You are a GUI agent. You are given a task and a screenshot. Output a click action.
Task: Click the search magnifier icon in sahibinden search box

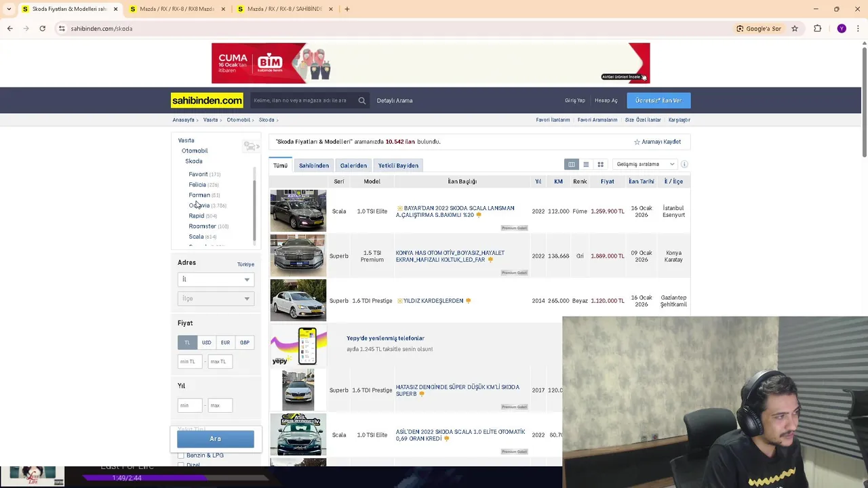click(362, 100)
